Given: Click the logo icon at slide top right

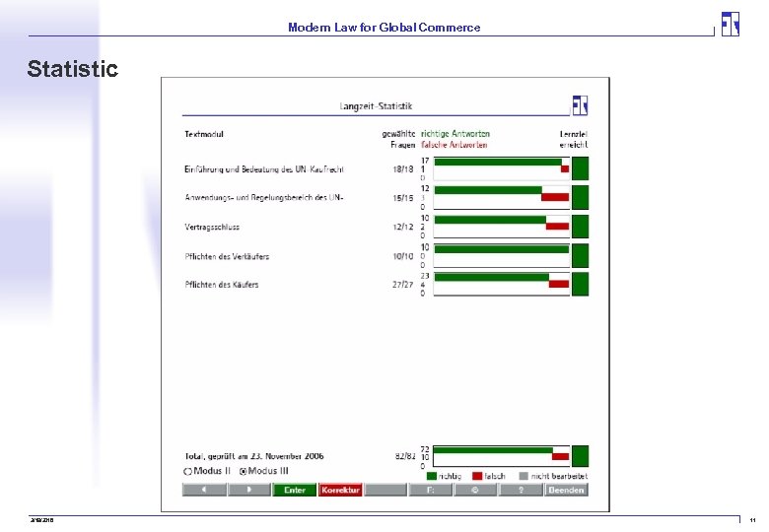Looking at the screenshot, I should (730, 24).
